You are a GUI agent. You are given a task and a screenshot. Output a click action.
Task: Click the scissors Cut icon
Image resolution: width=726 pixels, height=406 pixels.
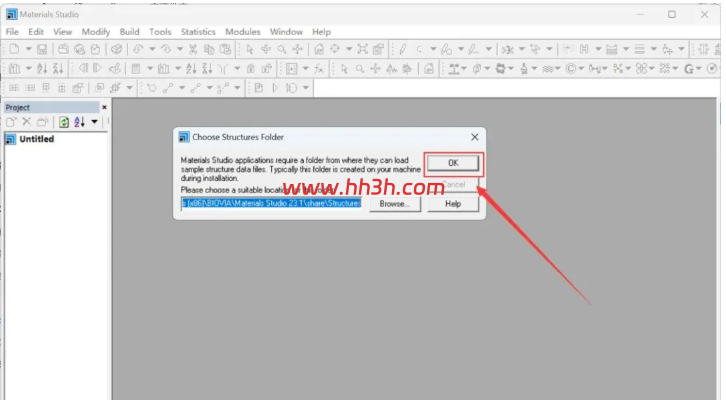[193, 49]
